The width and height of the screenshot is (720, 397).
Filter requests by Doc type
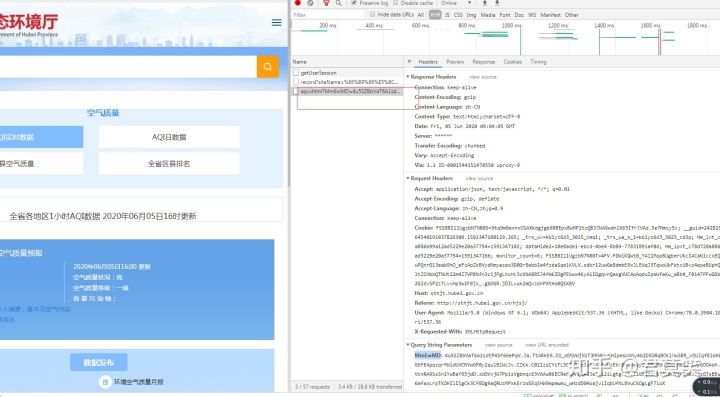(519, 15)
